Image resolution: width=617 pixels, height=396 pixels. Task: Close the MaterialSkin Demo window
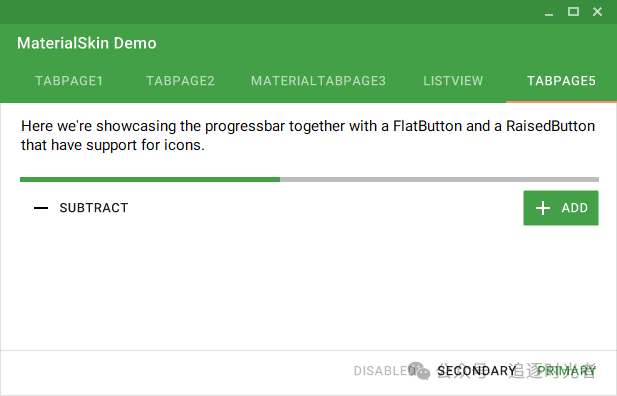[x=597, y=11]
